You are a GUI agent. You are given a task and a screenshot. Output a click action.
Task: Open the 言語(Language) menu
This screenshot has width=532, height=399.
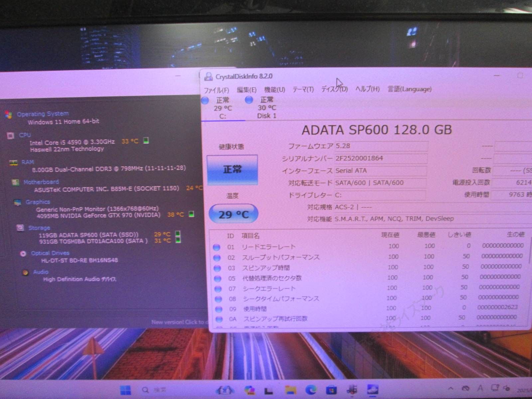pos(410,89)
